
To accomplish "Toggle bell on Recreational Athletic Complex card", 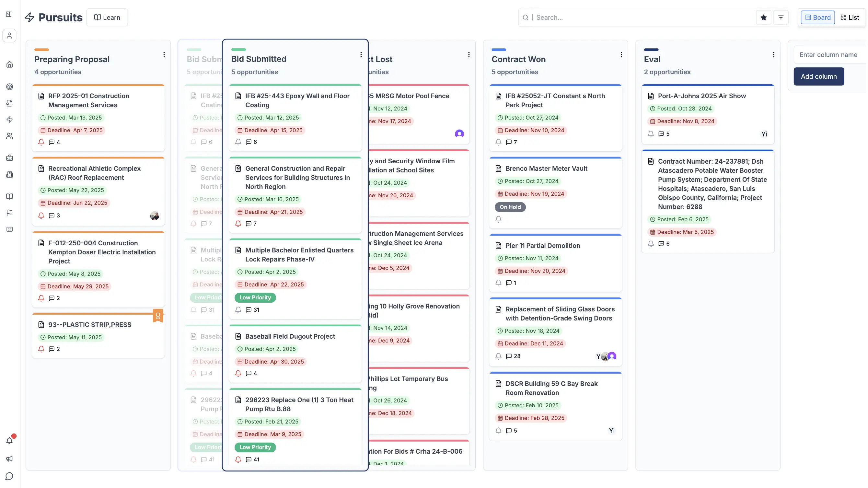I will tap(41, 216).
